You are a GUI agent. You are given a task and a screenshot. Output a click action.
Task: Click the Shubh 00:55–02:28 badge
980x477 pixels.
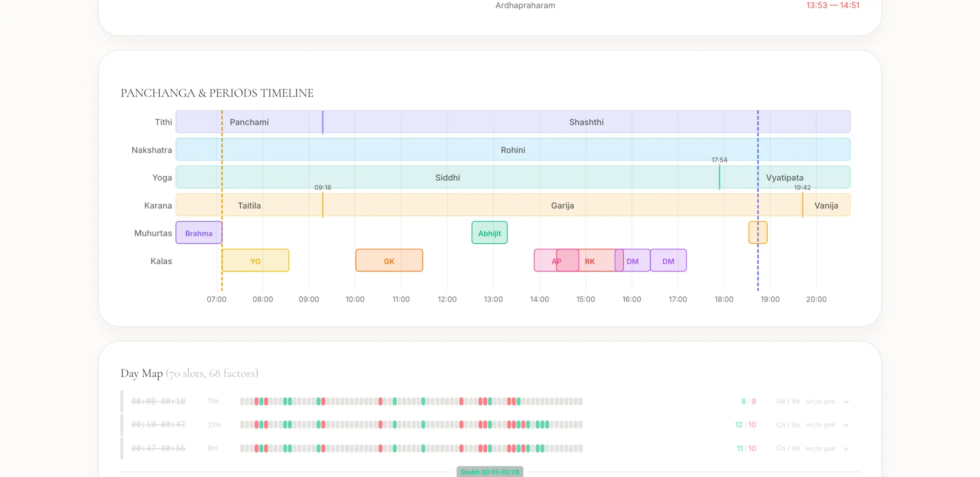pos(490,472)
